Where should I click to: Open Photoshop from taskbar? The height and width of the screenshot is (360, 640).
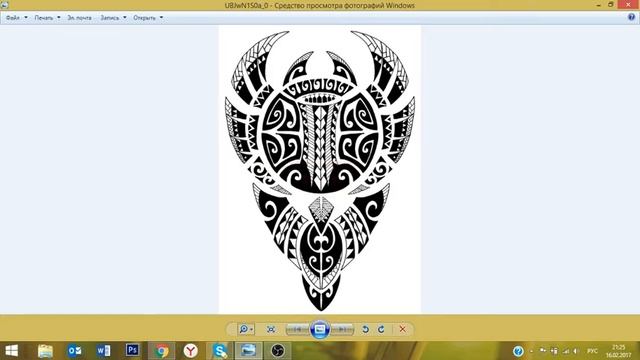tap(132, 350)
